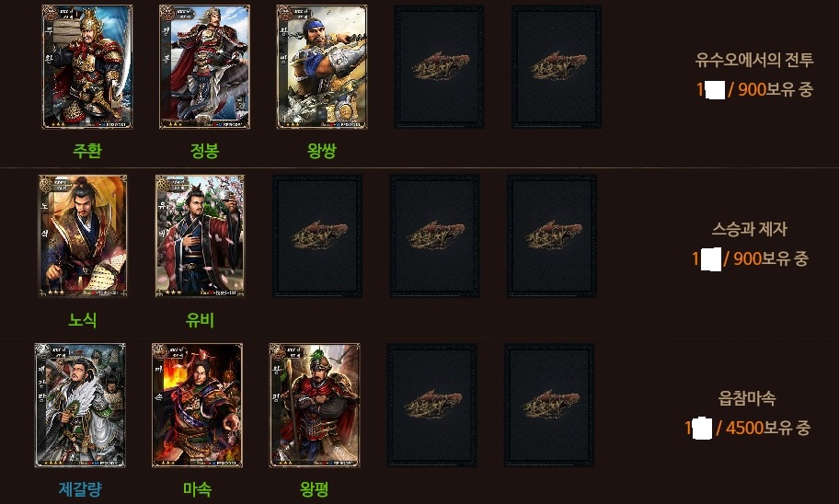839x504 pixels.
Task: Select the 왕평 hero card
Action: 314,406
